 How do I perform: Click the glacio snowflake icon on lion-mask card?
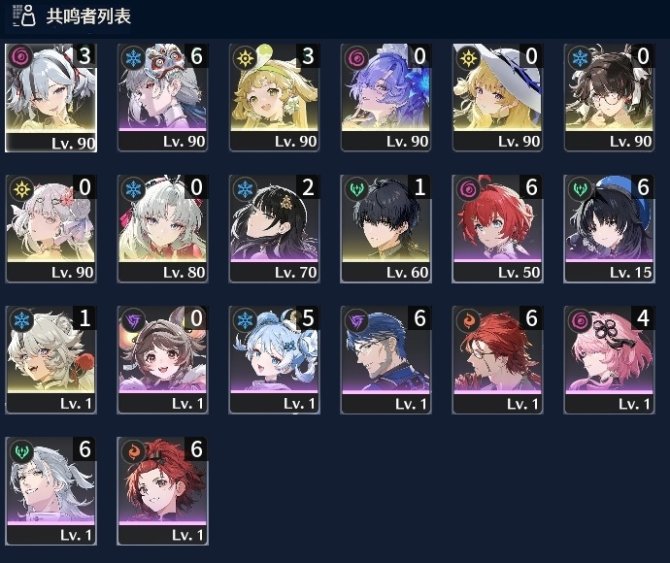pyautogui.click(x=133, y=58)
